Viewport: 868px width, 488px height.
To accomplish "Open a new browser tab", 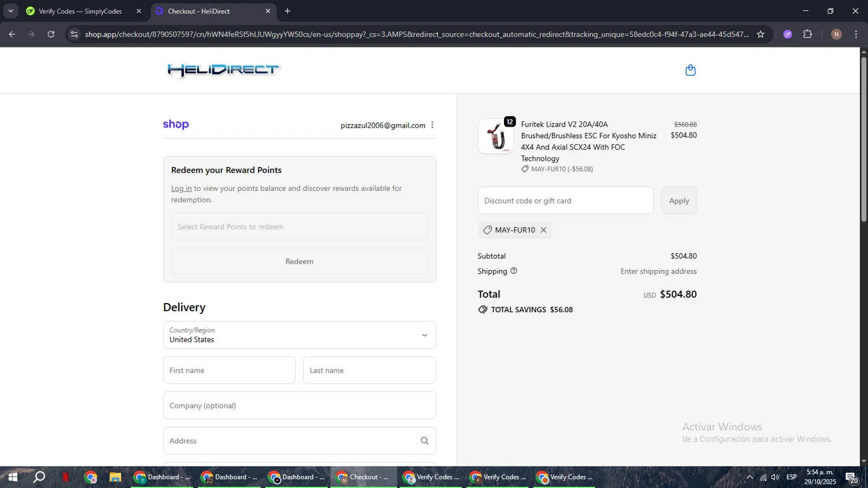I will 288,11.
